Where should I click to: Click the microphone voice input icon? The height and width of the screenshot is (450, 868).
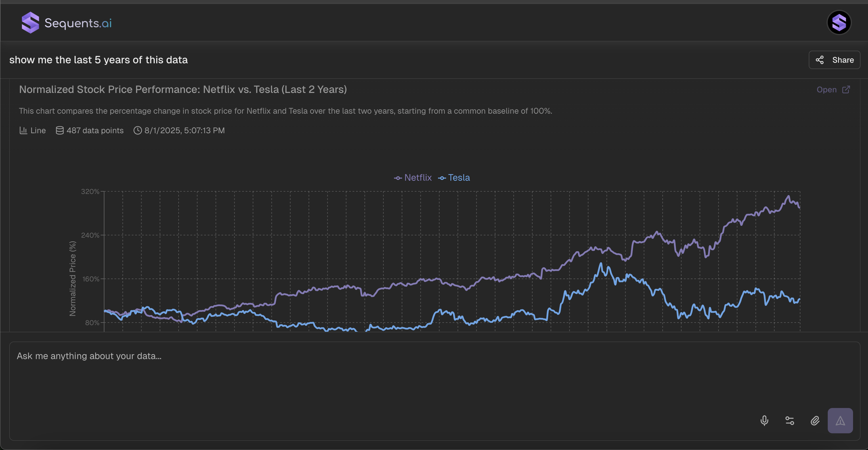764,421
